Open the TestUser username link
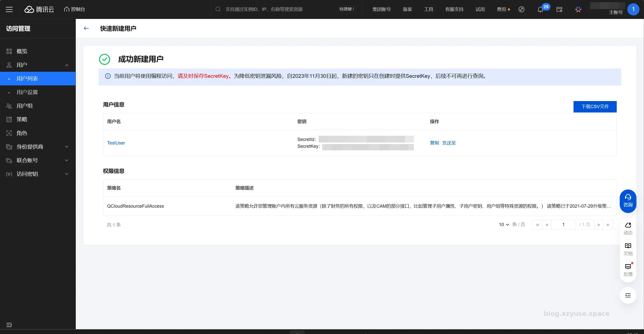 tap(116, 143)
